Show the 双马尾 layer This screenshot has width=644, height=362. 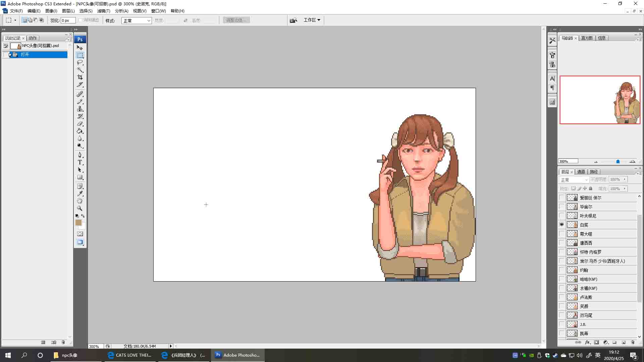[x=561, y=315]
